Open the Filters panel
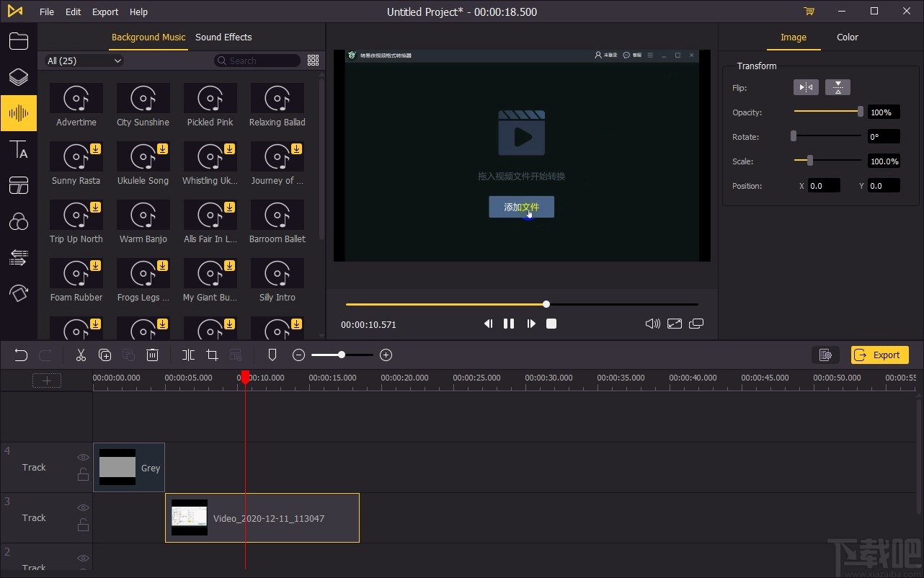The image size is (924, 578). point(19,221)
